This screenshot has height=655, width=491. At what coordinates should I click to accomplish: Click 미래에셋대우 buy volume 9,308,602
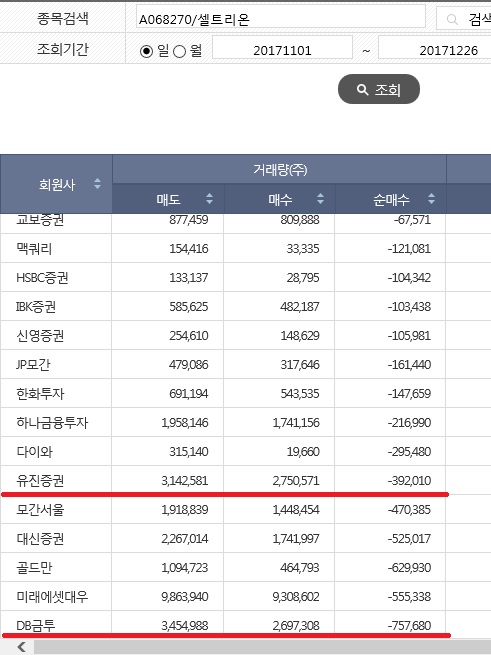[x=296, y=597]
